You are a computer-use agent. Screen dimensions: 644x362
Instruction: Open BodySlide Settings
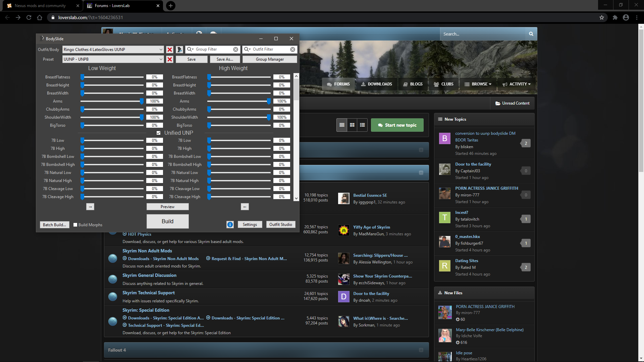coord(250,225)
